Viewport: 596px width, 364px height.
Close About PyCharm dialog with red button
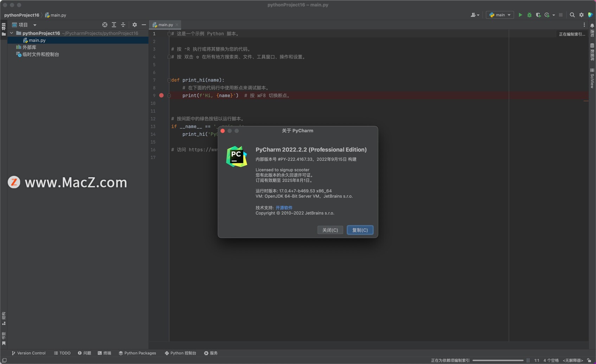coord(223,131)
